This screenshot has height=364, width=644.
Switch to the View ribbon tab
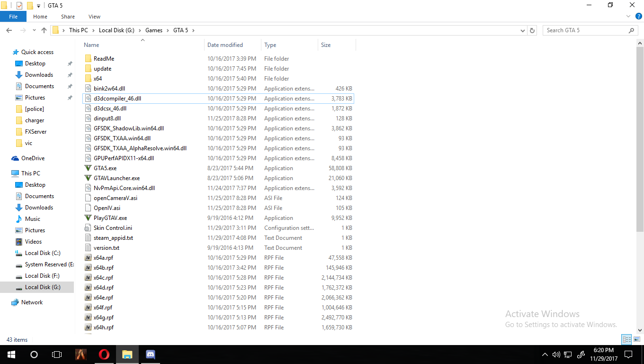point(94,17)
